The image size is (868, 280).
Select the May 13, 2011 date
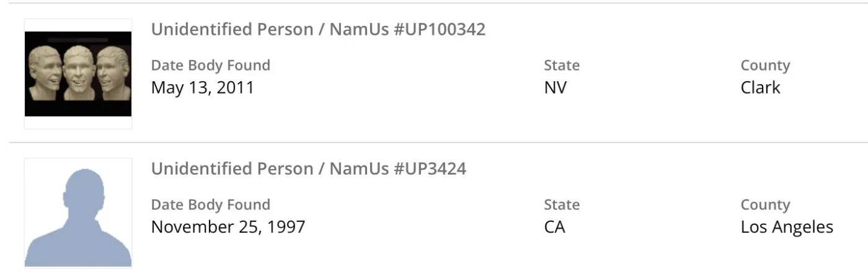tap(203, 87)
